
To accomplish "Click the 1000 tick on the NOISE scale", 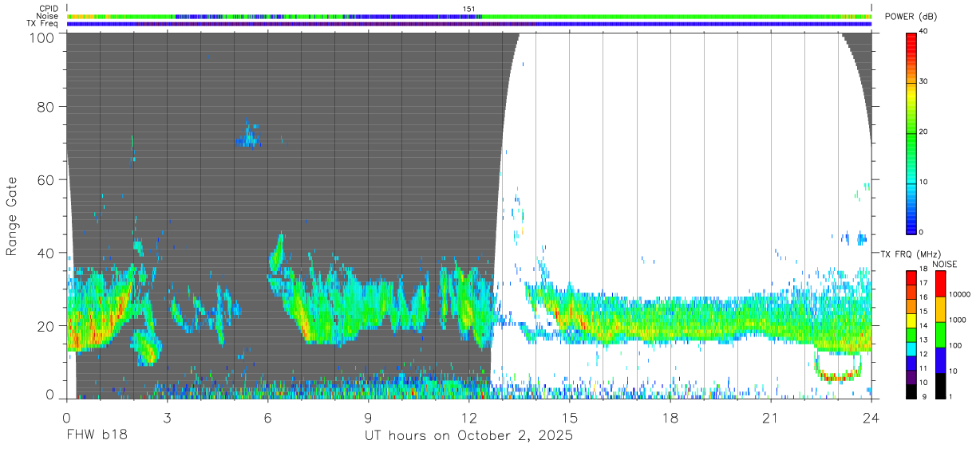I will point(957,320).
